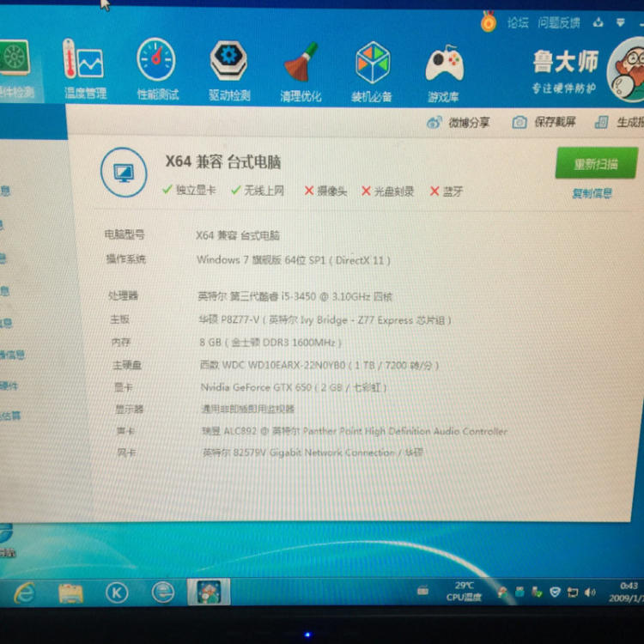Image resolution: width=644 pixels, height=644 pixels.
Task: Click the round browser icon beside the K icon
Action: point(163,592)
